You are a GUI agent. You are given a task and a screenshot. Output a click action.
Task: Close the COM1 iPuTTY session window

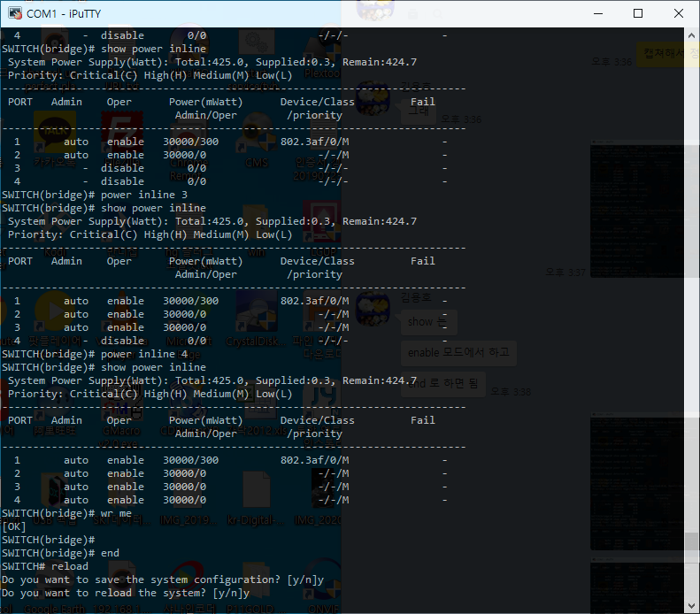tap(678, 13)
